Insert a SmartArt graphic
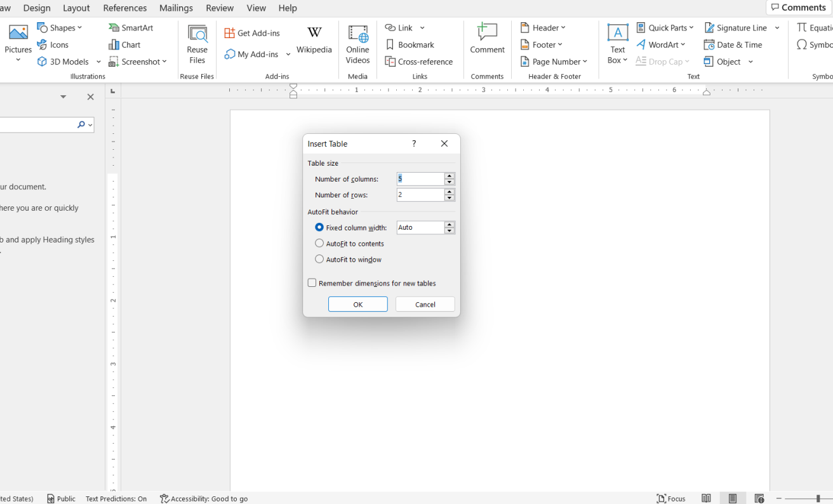 point(131,28)
